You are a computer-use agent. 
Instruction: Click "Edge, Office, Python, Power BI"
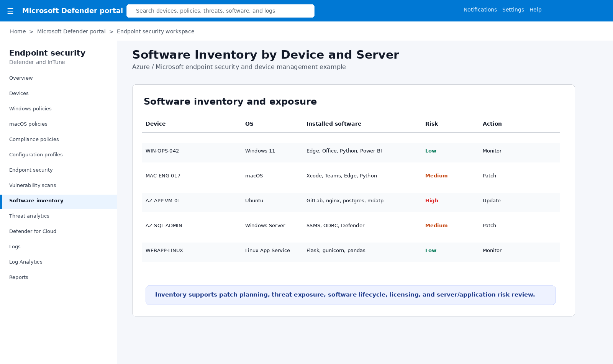344,151
